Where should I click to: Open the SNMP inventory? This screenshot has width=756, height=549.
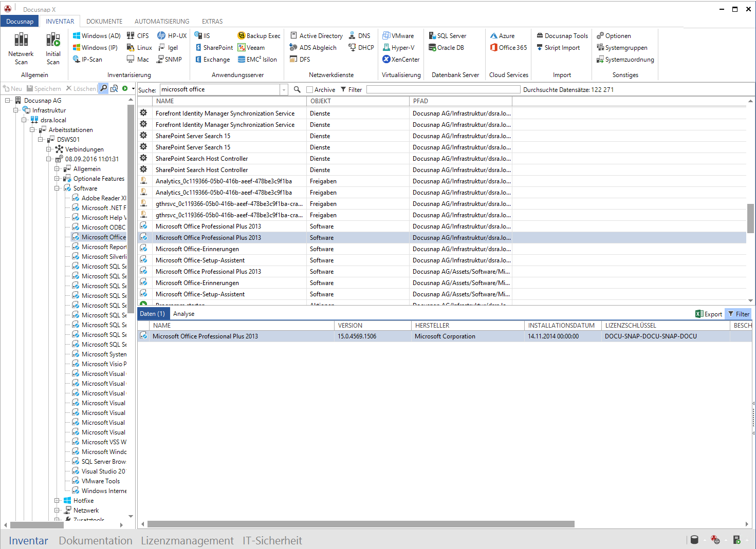point(170,59)
